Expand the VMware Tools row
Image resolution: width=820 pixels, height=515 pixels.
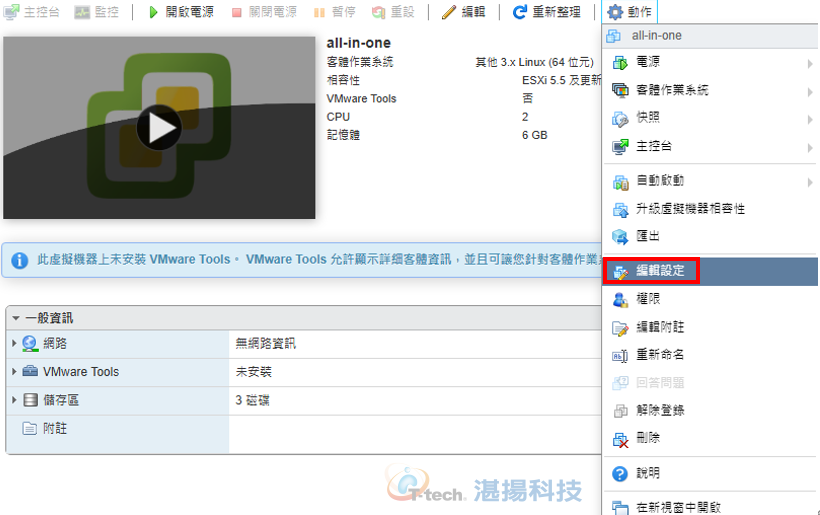pyautogui.click(x=14, y=372)
